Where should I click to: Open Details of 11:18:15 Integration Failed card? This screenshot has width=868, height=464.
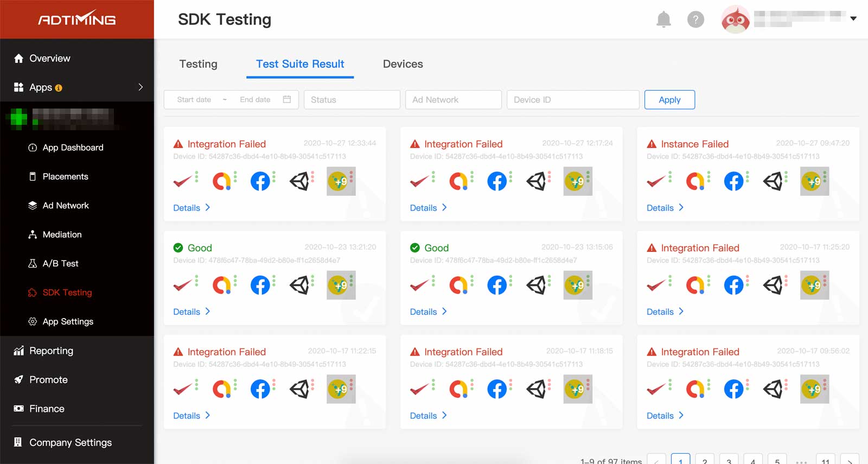click(429, 416)
